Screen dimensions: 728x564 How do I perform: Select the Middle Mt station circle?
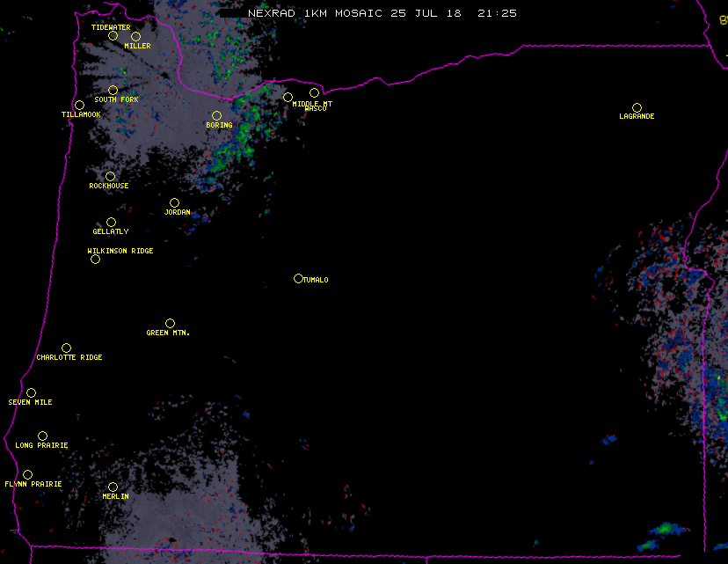[288, 97]
